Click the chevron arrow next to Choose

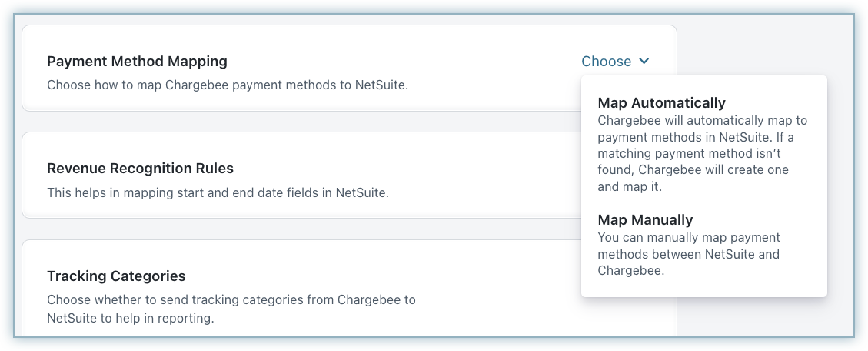tap(644, 62)
